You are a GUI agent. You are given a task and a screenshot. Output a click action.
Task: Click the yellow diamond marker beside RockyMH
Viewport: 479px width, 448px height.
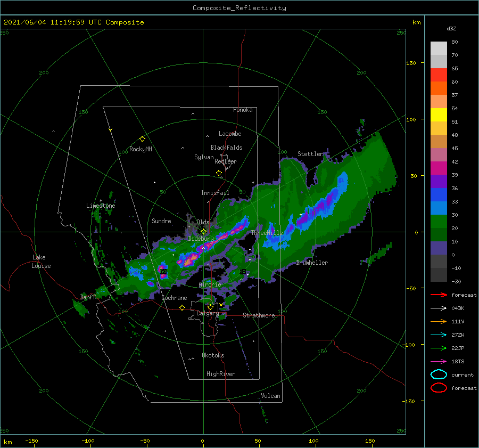(x=142, y=139)
